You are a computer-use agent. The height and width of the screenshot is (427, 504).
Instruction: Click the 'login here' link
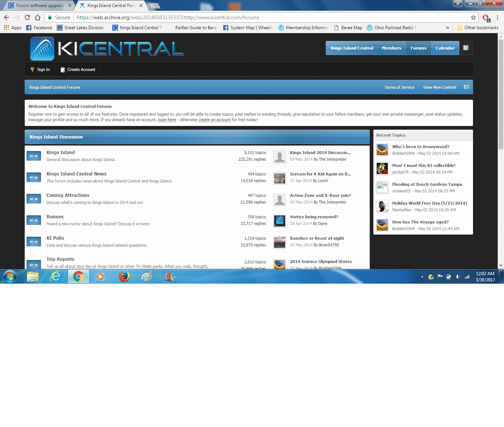click(167, 120)
